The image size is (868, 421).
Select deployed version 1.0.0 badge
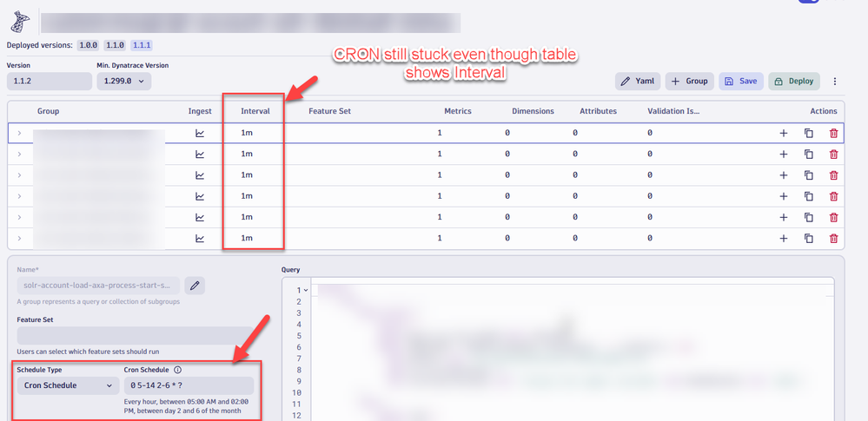pos(88,45)
